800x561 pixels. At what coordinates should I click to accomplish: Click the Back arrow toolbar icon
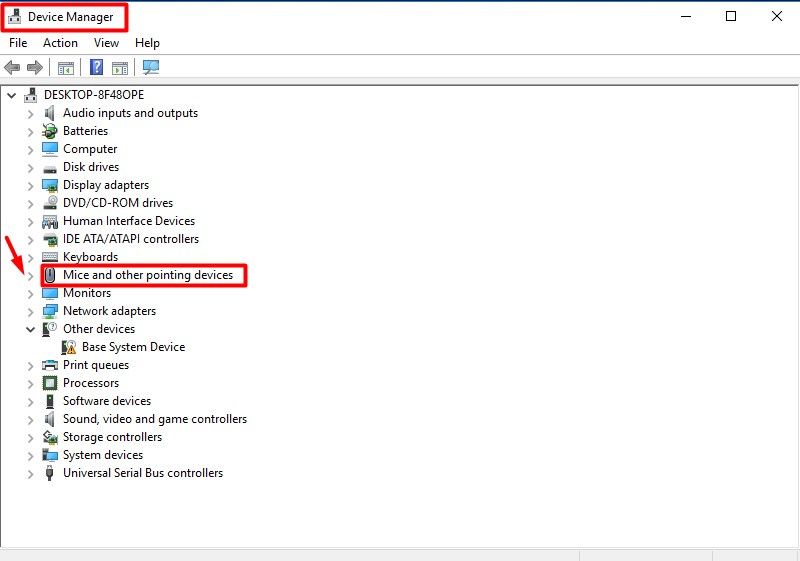(x=12, y=68)
